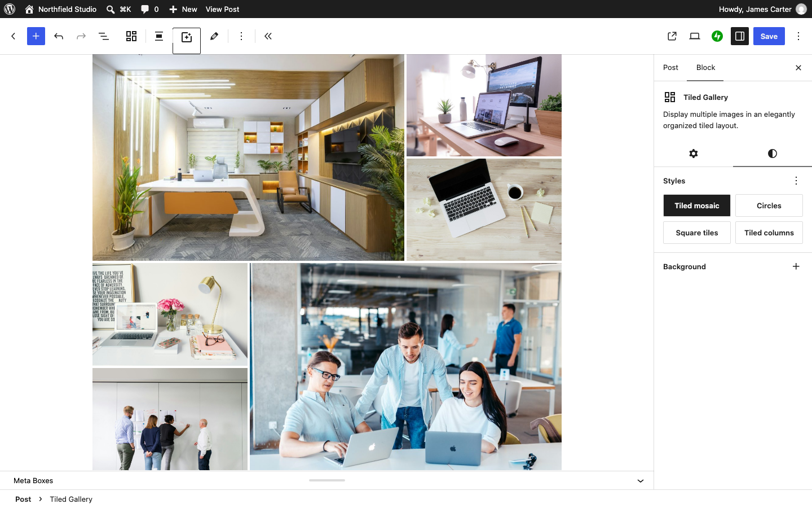Open the block Settings gear tab
This screenshot has width=812, height=508.
point(694,154)
